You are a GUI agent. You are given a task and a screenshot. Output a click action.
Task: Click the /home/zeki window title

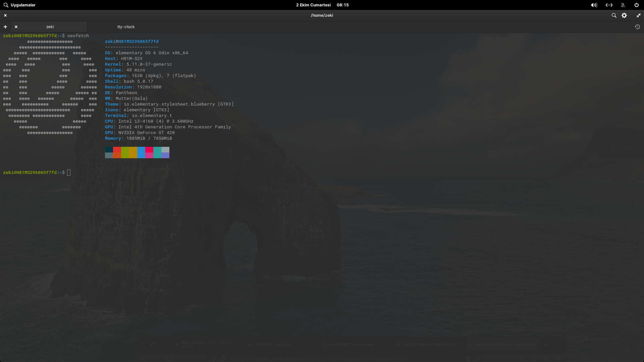point(322,15)
